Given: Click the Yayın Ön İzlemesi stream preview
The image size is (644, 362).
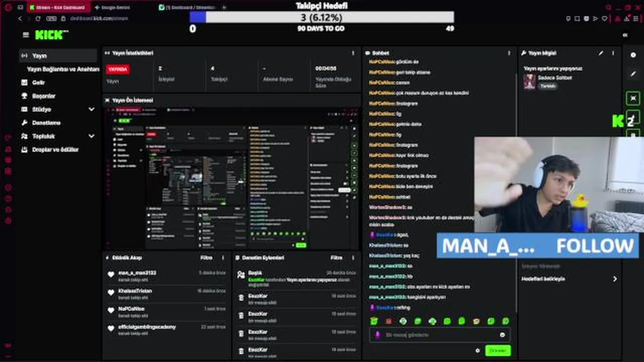Looking at the screenshot, I should [232, 177].
